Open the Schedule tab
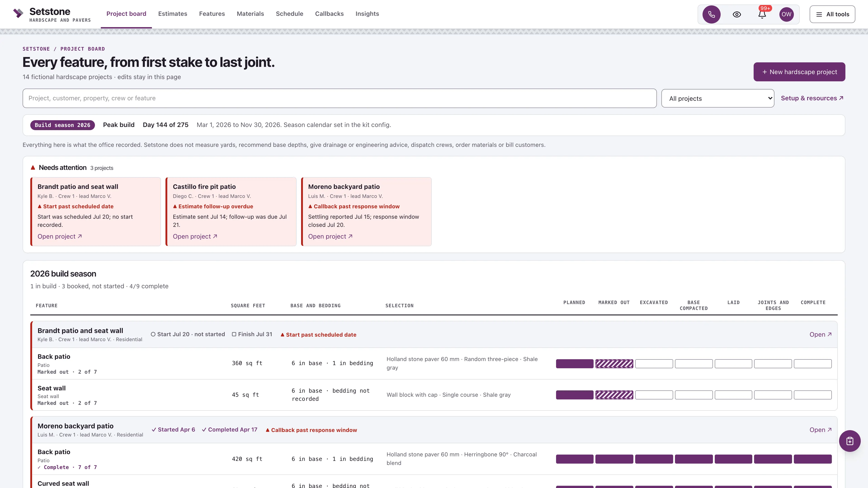The height and width of the screenshot is (488, 868). 289,14
